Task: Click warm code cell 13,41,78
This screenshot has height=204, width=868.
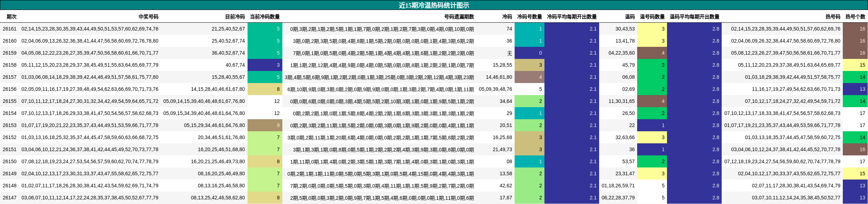Action: (625, 41)
